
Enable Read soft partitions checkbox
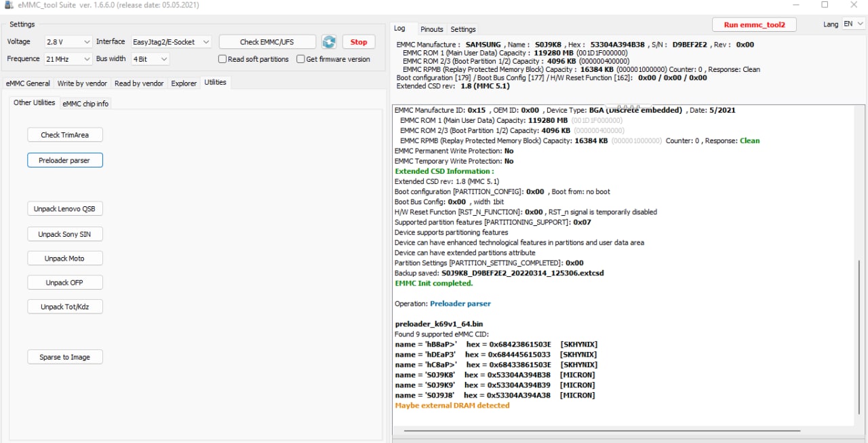click(222, 59)
